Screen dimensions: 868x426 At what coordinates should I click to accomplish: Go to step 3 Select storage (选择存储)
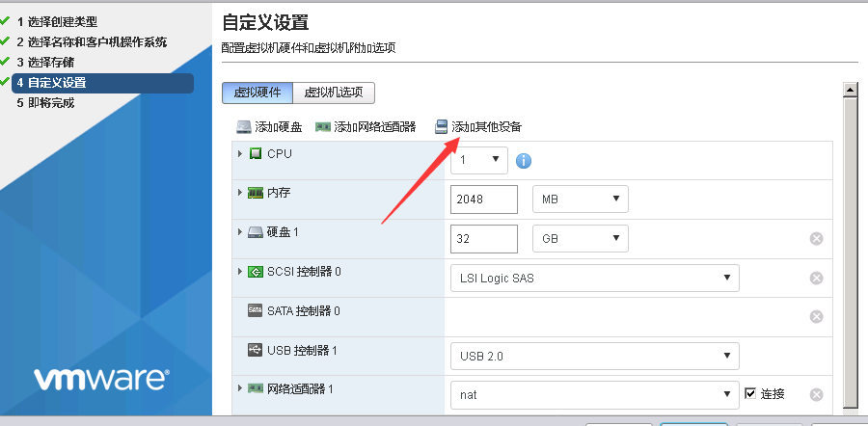coord(45,62)
